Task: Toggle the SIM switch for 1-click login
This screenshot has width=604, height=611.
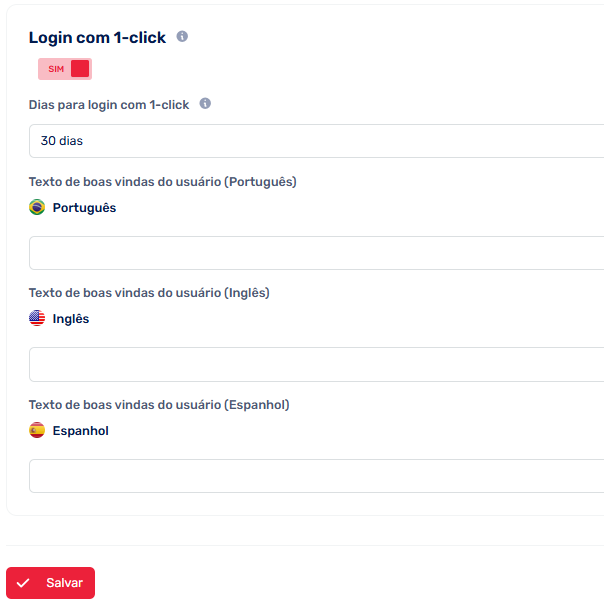Action: [65, 69]
